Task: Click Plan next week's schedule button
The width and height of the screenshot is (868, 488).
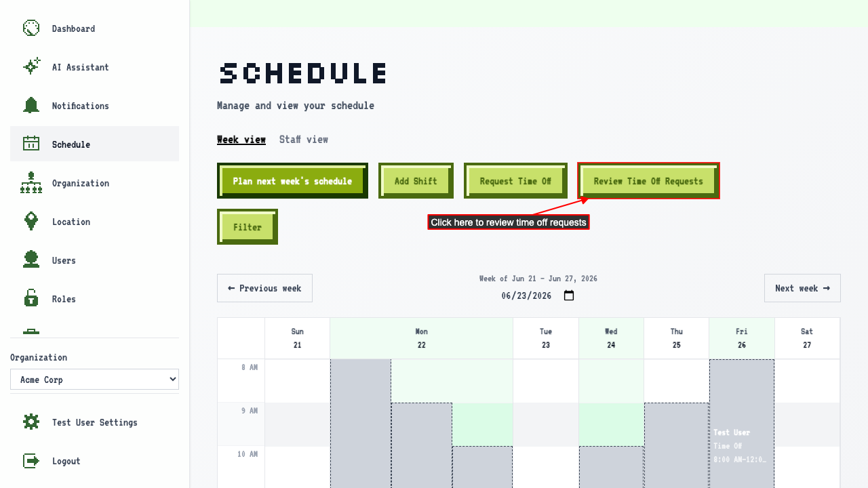Action: click(x=292, y=181)
